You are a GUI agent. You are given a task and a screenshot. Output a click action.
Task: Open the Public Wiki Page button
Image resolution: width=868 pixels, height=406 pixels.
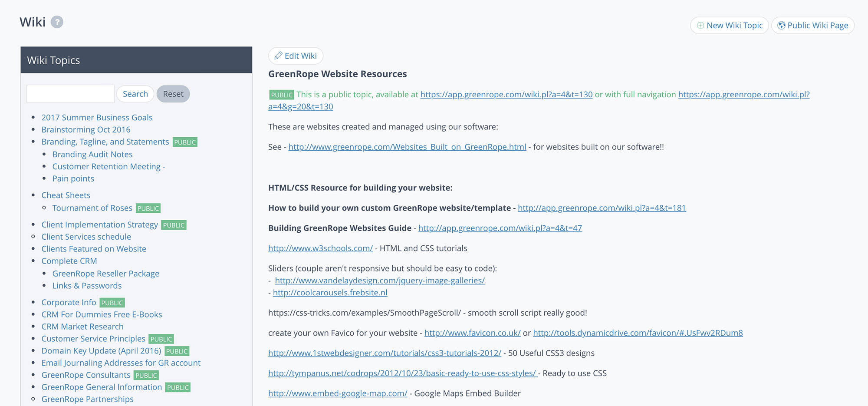812,25
